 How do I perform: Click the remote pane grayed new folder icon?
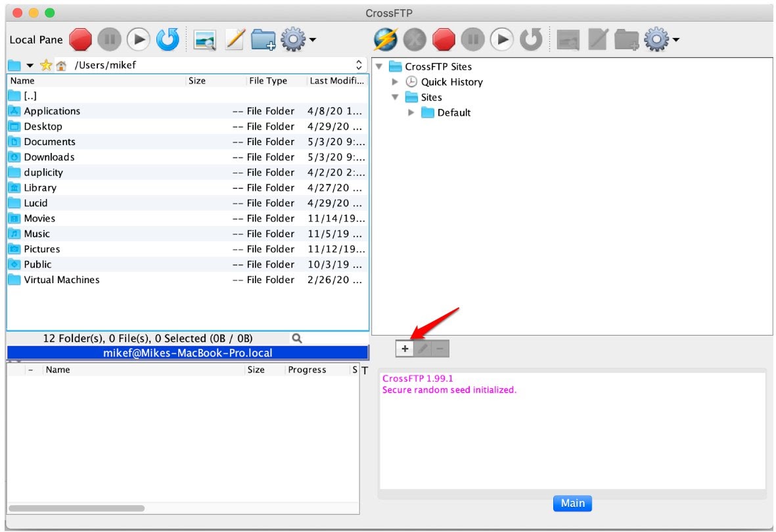(x=627, y=39)
